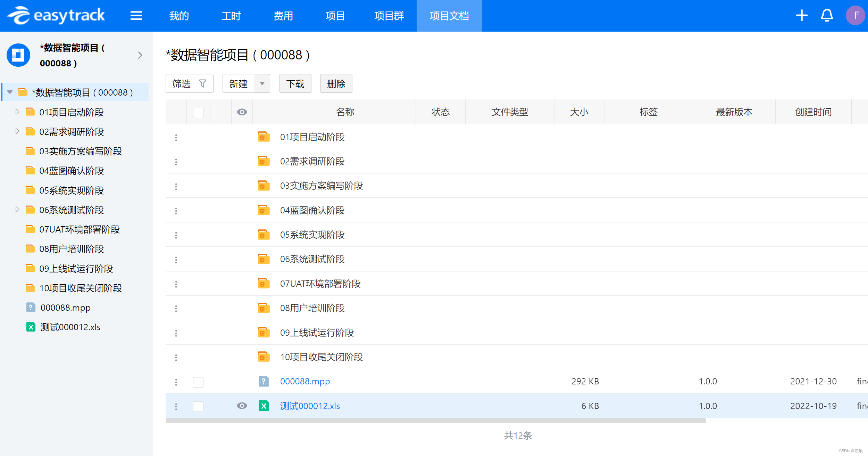Select the 项目文档 tab
The width and height of the screenshot is (868, 456).
pos(449,16)
